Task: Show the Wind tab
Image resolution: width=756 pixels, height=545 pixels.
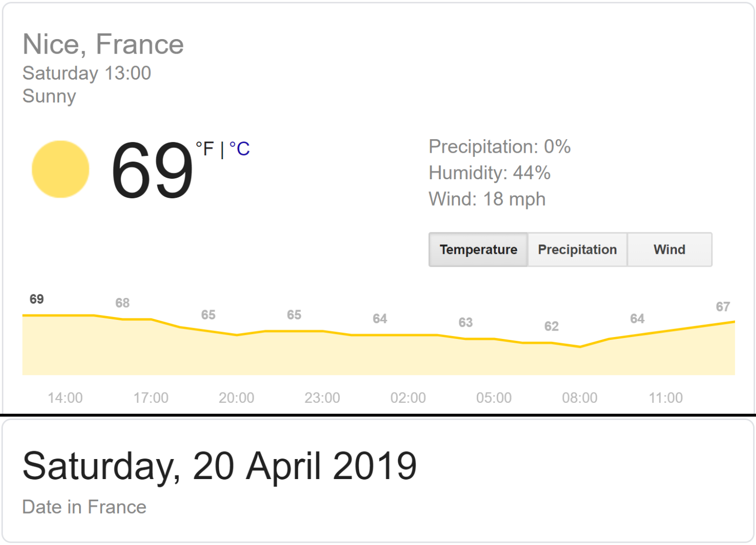Action: 669,250
